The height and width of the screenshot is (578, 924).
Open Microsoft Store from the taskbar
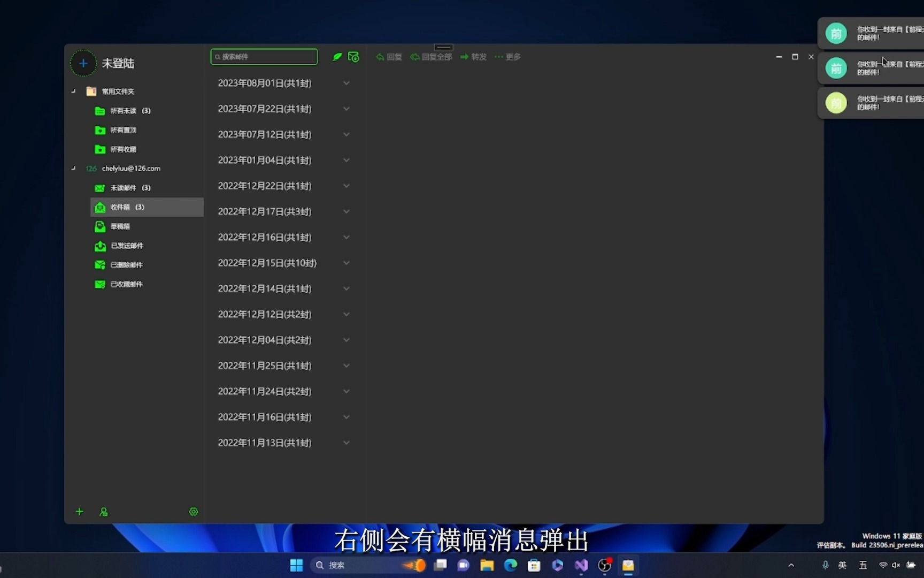point(534,565)
